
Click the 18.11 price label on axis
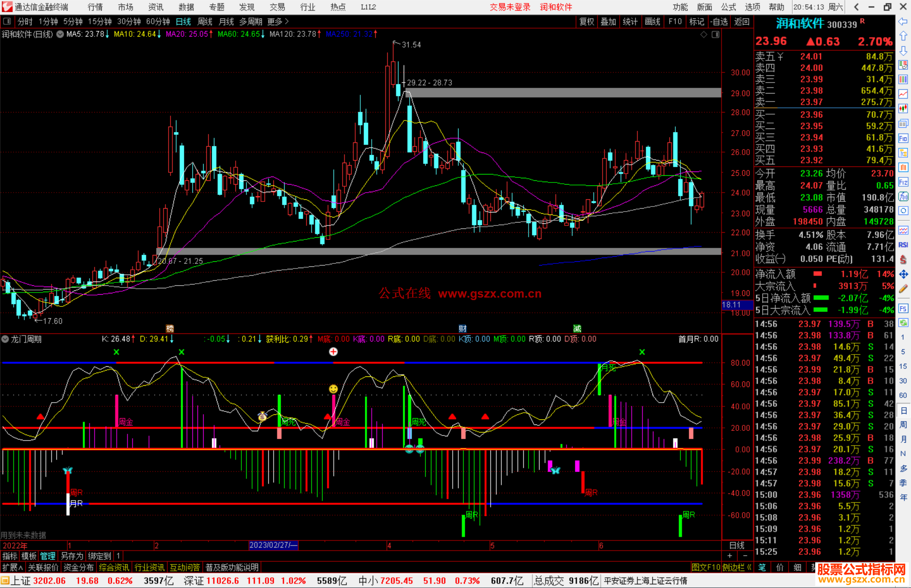737,304
